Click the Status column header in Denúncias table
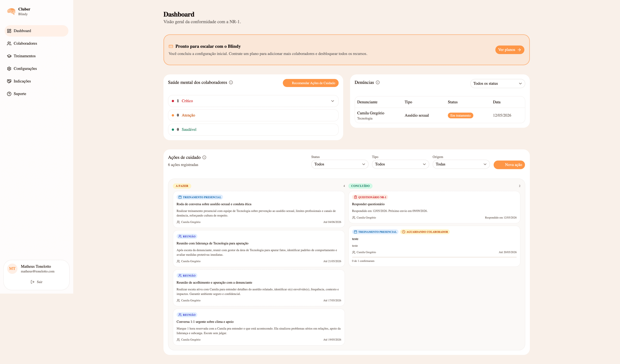The image size is (620, 364). click(452, 102)
